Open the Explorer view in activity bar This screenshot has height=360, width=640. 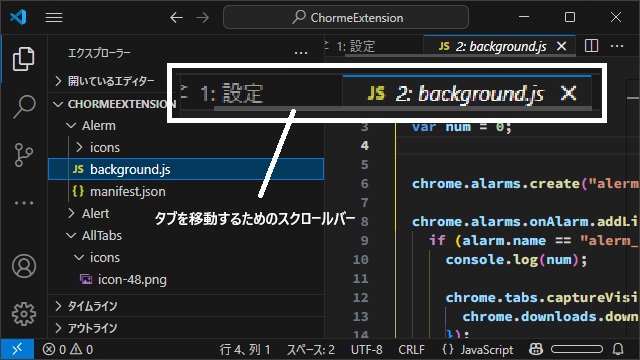(x=24, y=59)
